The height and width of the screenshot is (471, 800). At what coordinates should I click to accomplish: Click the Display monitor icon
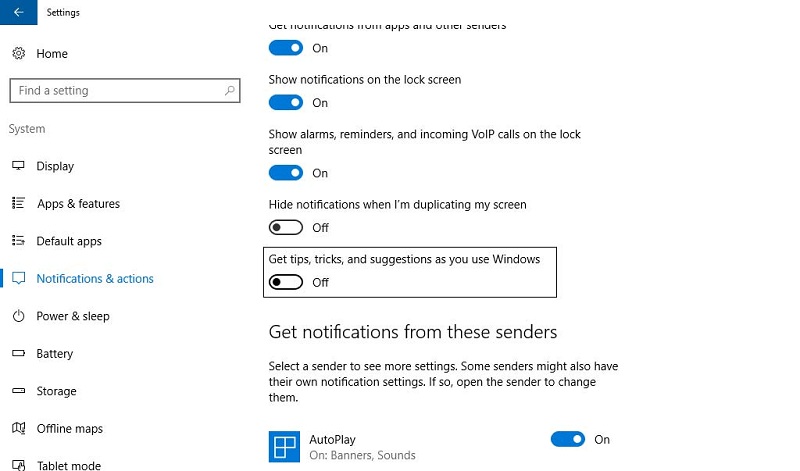(18, 166)
